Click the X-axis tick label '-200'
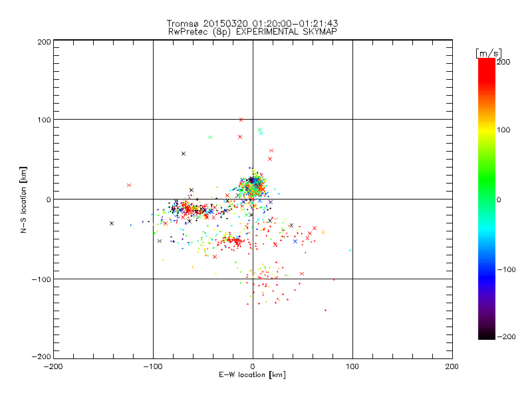The height and width of the screenshot is (399, 532). pyautogui.click(x=53, y=366)
